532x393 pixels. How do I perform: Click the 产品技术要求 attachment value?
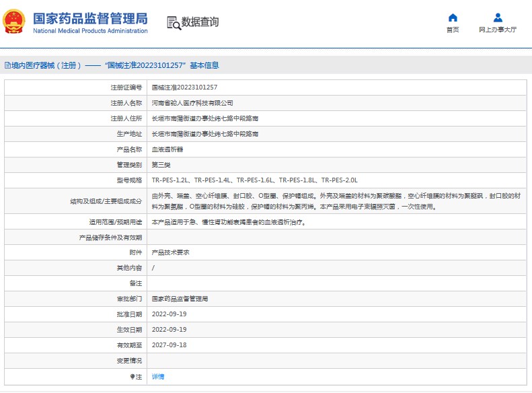(170, 252)
